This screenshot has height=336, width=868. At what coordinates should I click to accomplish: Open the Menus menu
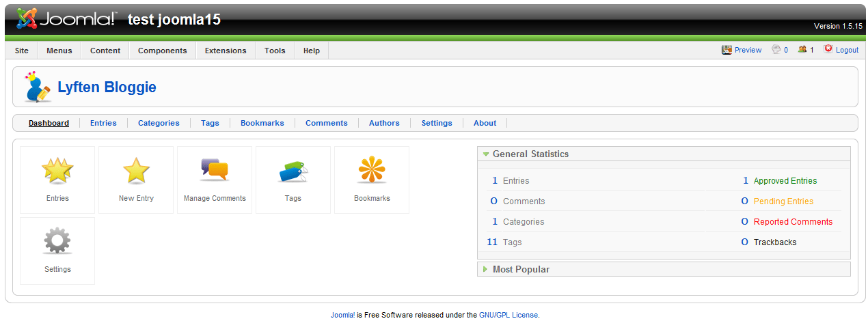59,51
